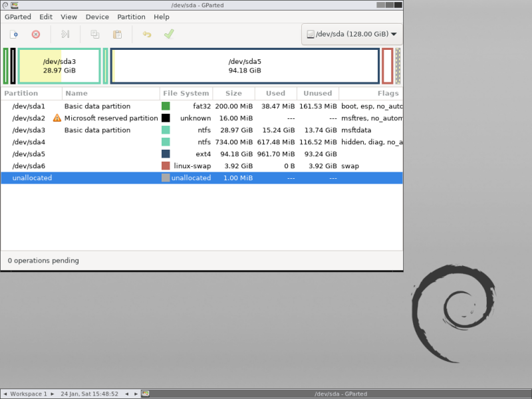Sort by the Flags column header

click(371, 93)
